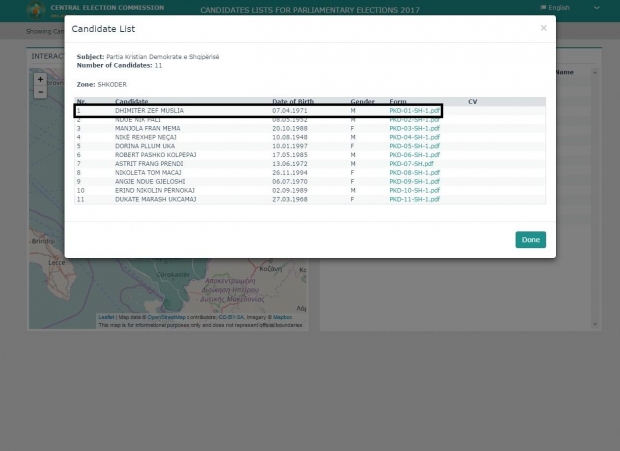Select candidate ANGJE NDUE GJELOSHI
This screenshot has width=620, height=451.
(150, 181)
